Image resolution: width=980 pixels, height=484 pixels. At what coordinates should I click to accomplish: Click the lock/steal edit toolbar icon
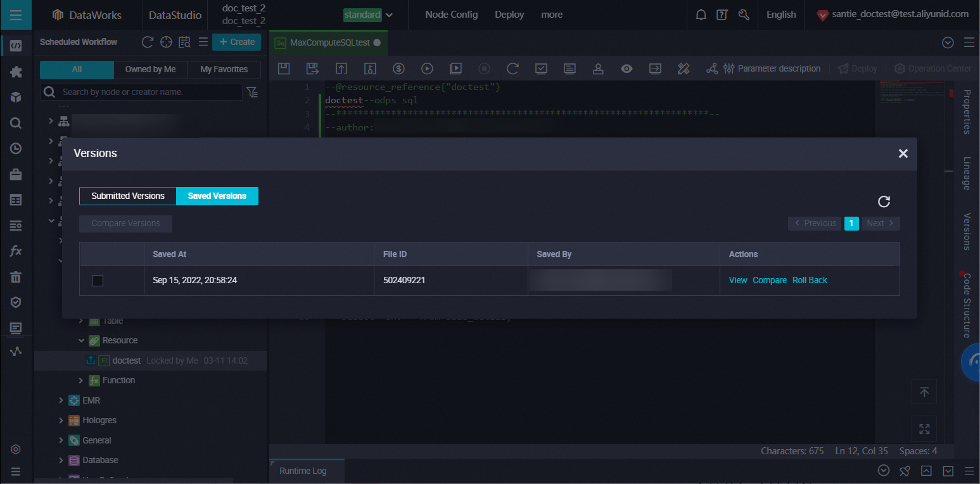pos(370,68)
